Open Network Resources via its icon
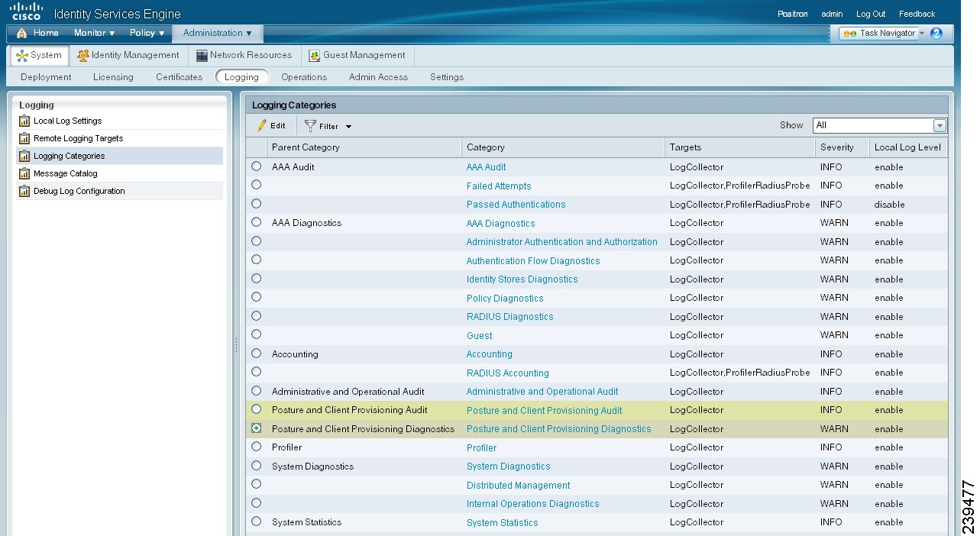This screenshot has width=980, height=536. point(202,56)
